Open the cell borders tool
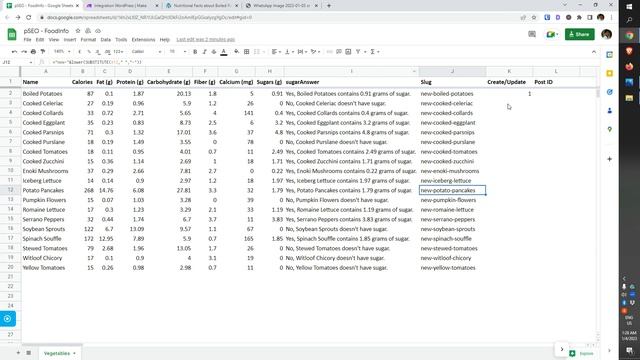 click(x=247, y=52)
